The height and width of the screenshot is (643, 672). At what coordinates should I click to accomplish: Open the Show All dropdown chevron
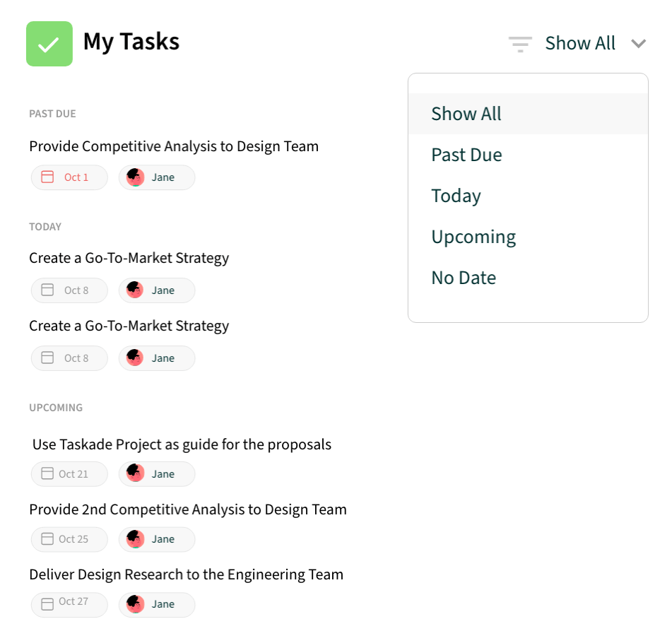click(639, 43)
